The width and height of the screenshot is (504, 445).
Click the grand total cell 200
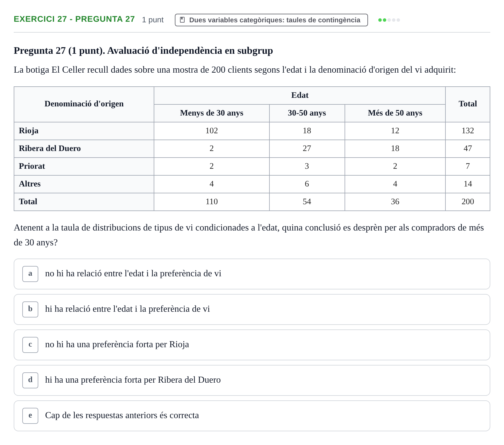468,202
